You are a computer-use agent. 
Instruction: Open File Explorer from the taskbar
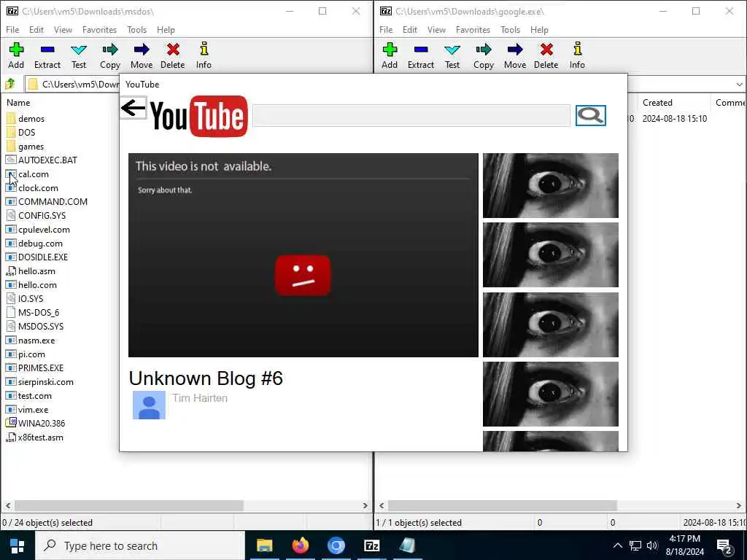pos(264,545)
